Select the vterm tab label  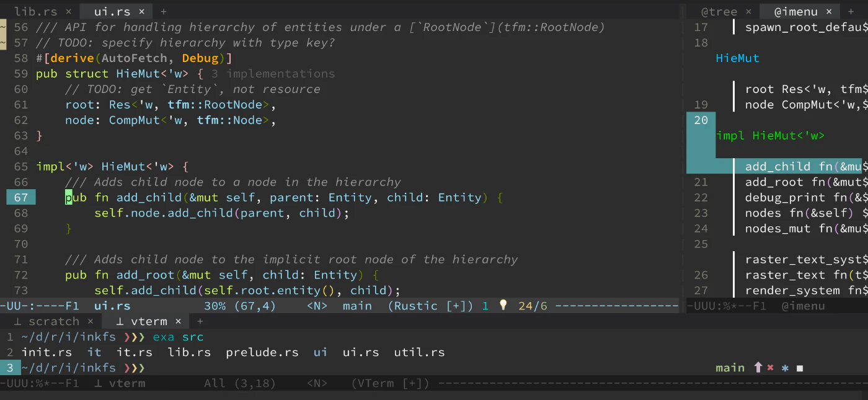coord(149,321)
